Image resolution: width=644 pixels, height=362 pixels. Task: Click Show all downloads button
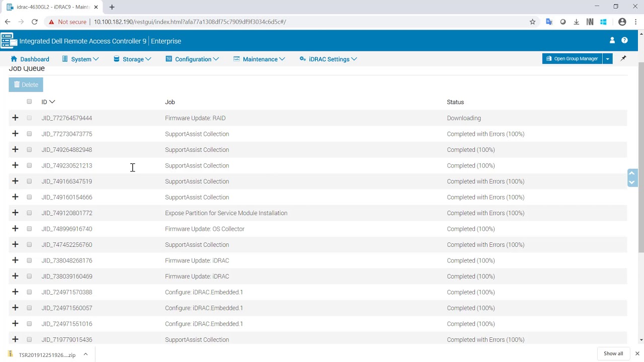[x=613, y=353]
